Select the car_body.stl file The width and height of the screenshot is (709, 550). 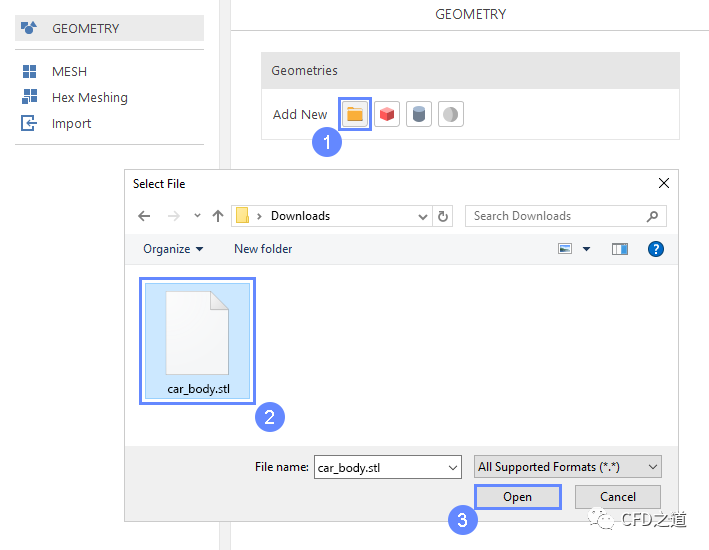point(198,341)
